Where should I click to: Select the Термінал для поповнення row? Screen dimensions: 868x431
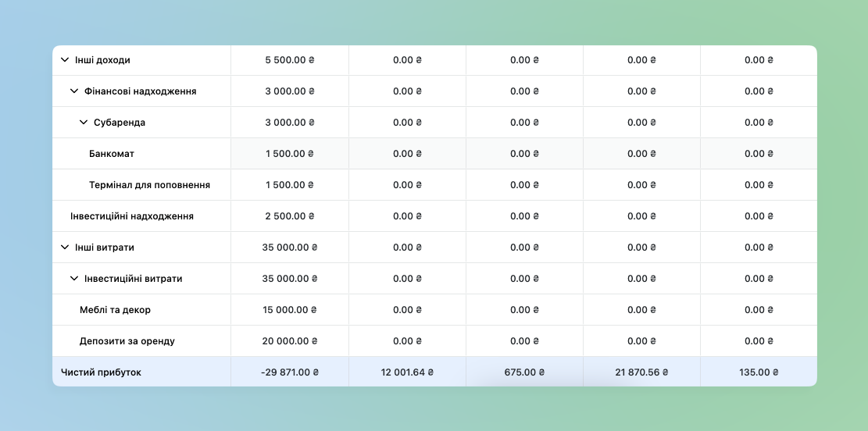tap(434, 185)
